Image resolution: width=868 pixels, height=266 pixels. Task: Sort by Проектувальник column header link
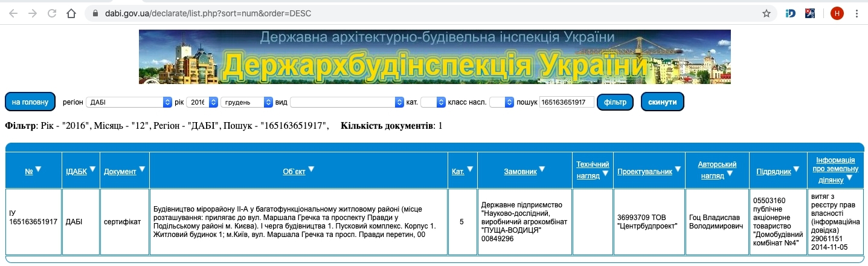(645, 172)
